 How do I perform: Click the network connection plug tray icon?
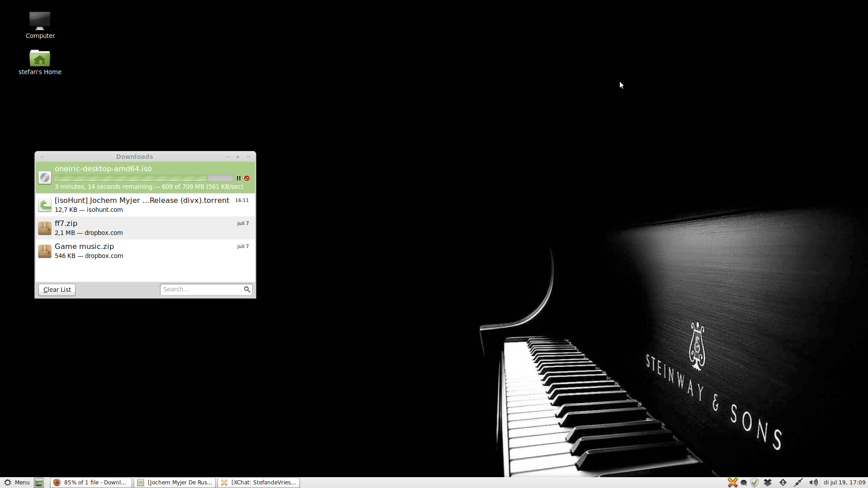(798, 483)
